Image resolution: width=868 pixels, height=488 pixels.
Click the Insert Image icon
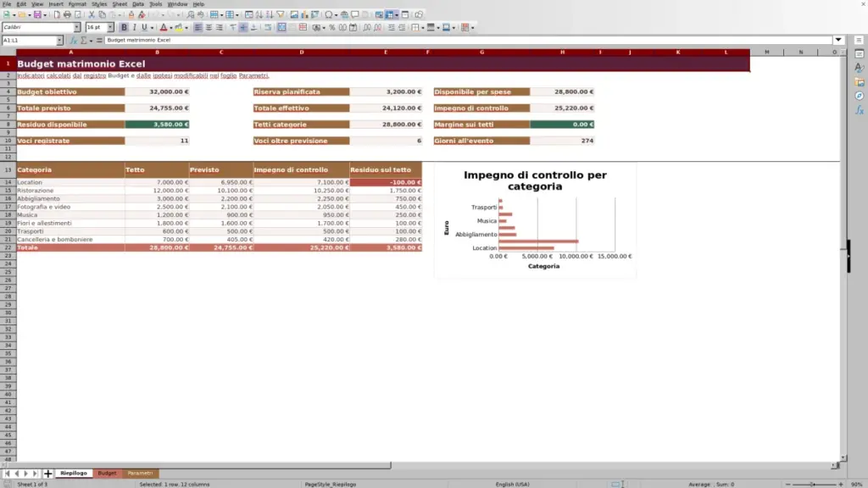point(294,15)
